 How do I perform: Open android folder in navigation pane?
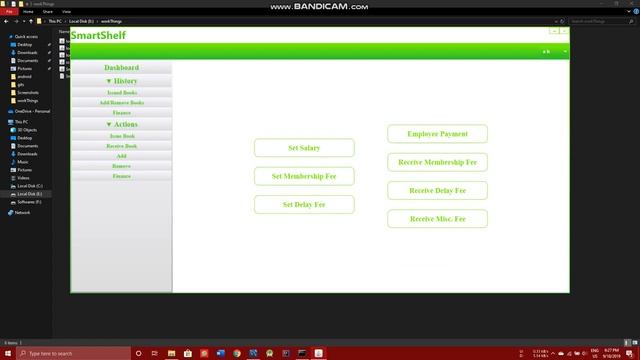24,77
